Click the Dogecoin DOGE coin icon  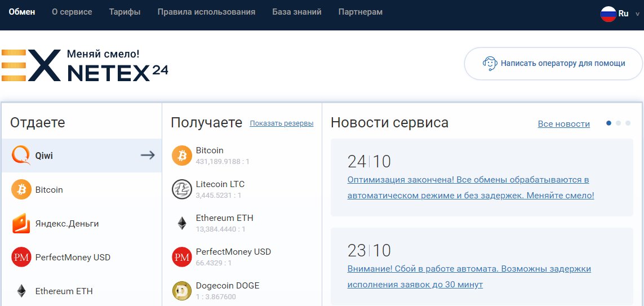[x=182, y=291]
